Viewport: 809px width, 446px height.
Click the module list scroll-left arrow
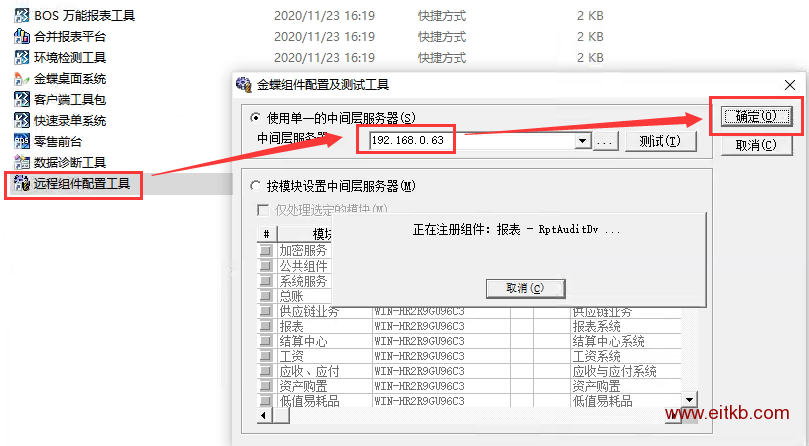pyautogui.click(x=264, y=415)
